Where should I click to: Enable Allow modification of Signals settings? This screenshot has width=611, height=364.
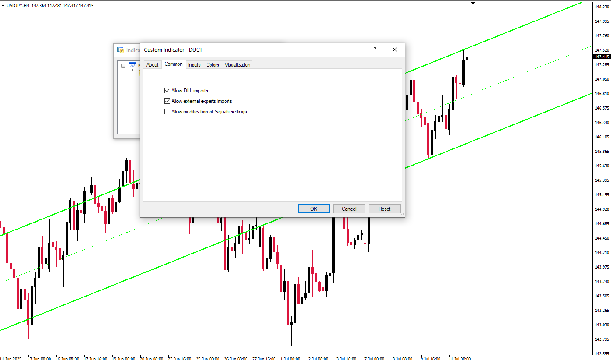pyautogui.click(x=167, y=112)
